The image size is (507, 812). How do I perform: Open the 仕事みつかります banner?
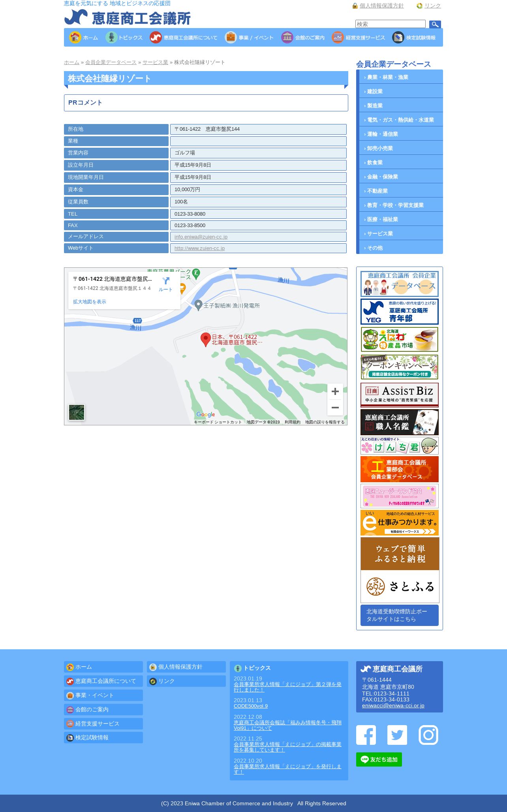click(x=400, y=523)
